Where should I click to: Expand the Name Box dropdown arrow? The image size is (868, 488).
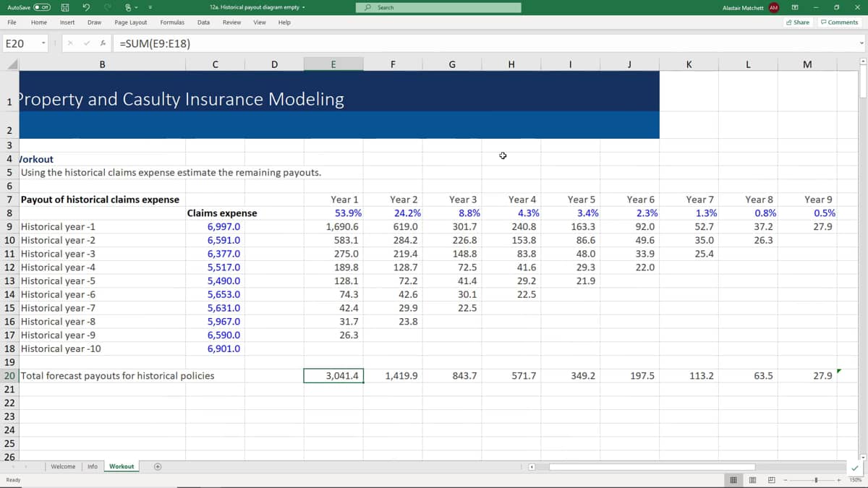(43, 43)
